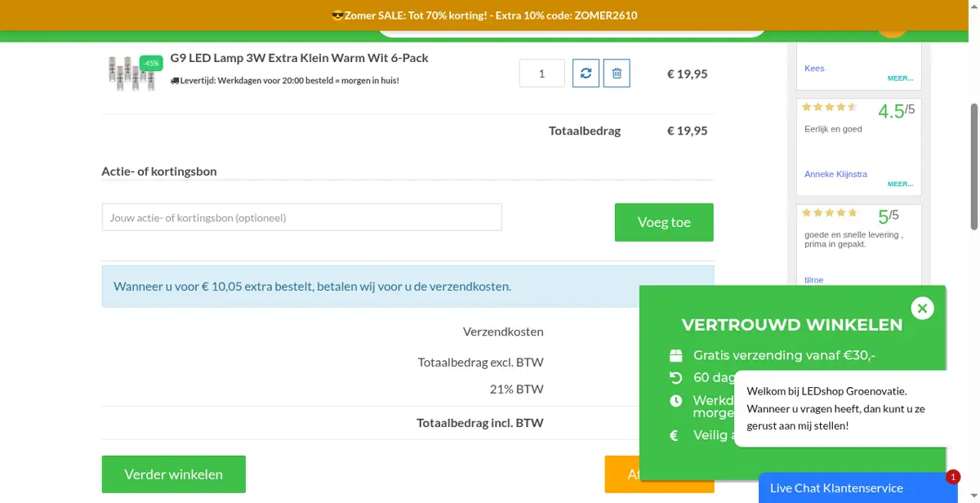
Task: Click the five-star rating in tilroe's review
Action: click(x=830, y=213)
